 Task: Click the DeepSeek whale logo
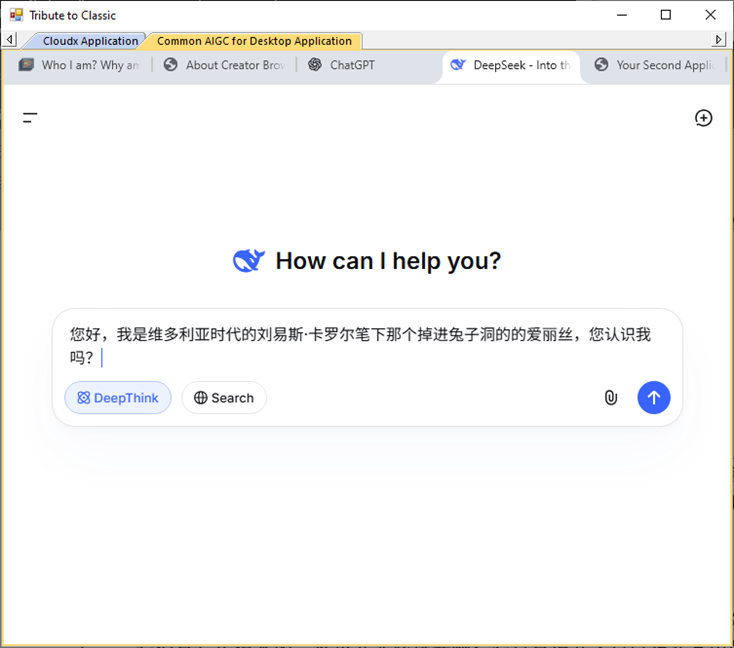pos(249,260)
